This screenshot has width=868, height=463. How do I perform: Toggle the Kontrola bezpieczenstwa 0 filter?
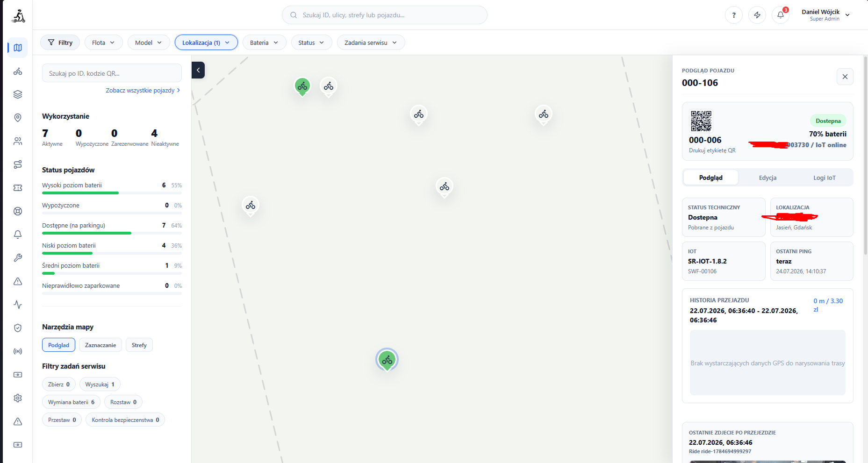125,420
